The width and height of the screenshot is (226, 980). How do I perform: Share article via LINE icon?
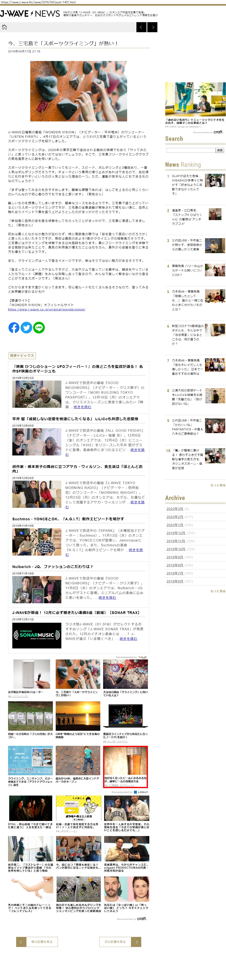[39, 327]
